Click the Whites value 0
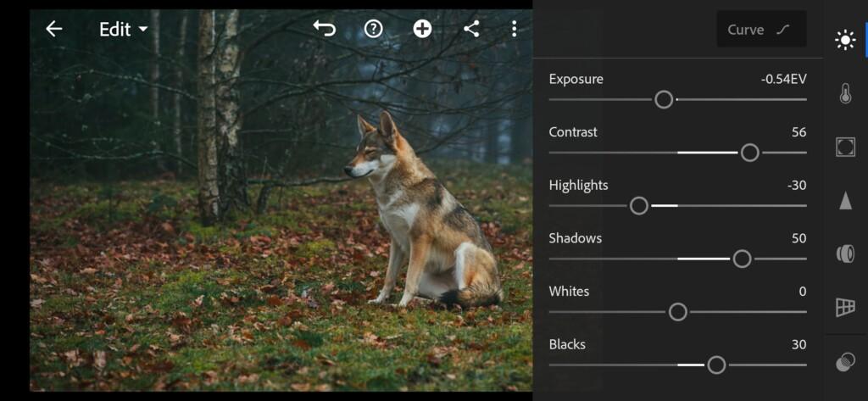Image resolution: width=868 pixels, height=401 pixels. point(803,292)
